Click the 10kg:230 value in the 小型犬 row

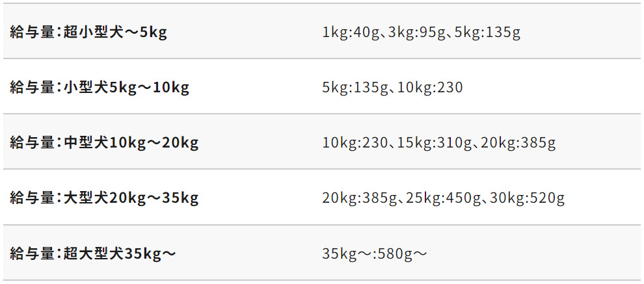(431, 87)
